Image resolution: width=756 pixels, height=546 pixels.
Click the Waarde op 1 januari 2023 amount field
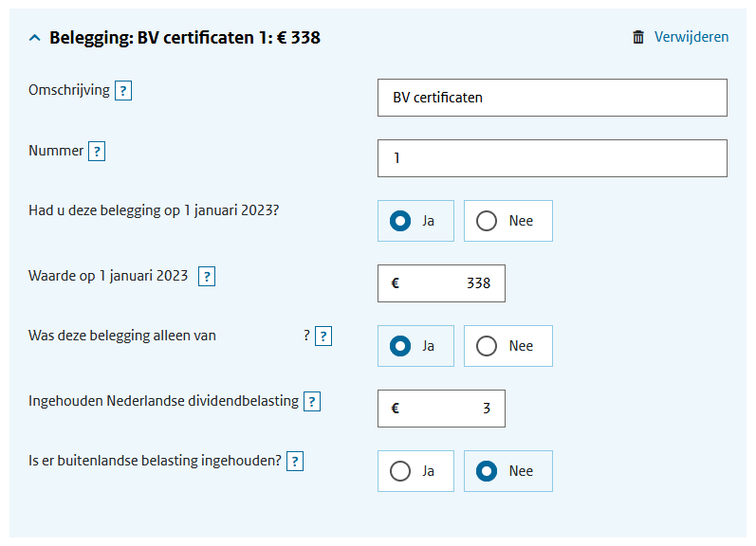pyautogui.click(x=441, y=283)
